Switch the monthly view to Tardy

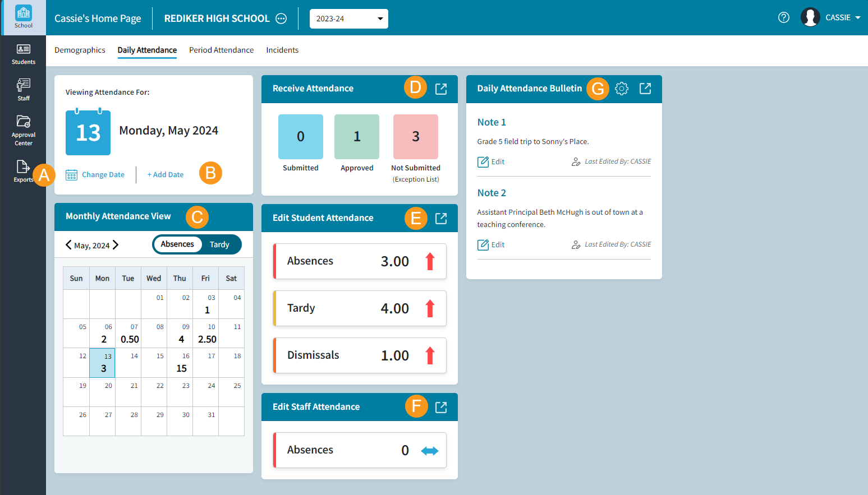219,244
